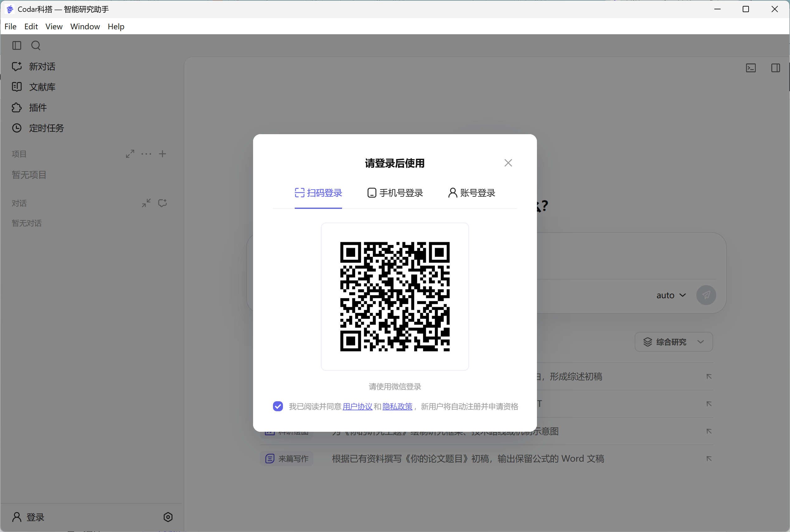Open the View menu
Screen dimensions: 790x532
click(54, 26)
